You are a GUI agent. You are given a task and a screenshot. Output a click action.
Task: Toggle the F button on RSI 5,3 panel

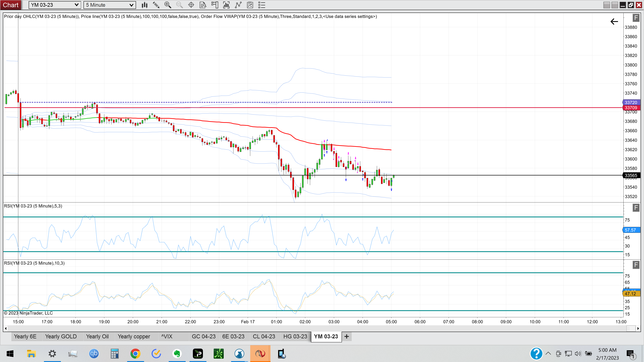[636, 208]
